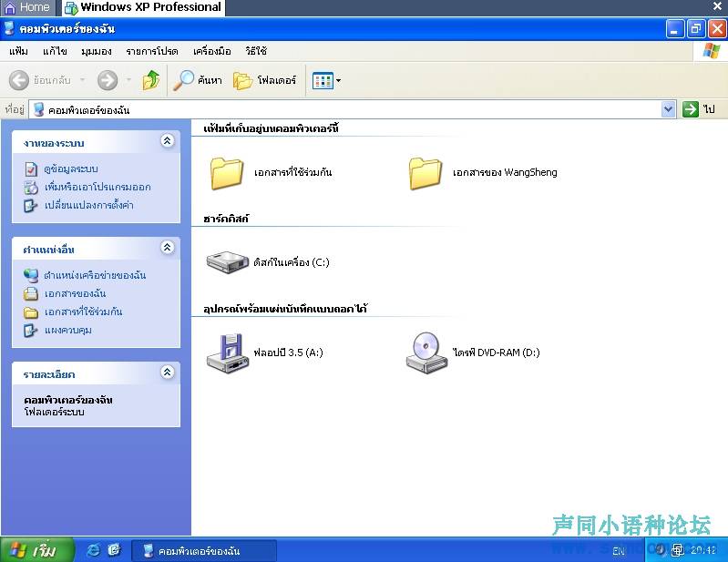Open the รายการโปรด (Favorites) menu
The width and height of the screenshot is (728, 562).
click(x=152, y=51)
